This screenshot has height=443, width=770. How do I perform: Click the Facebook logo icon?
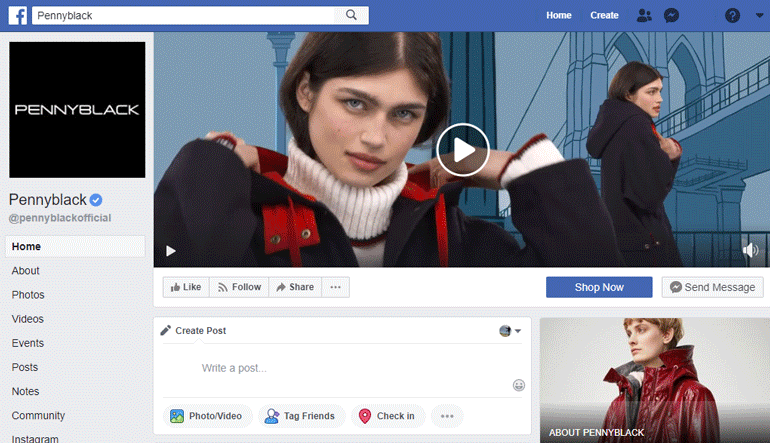click(18, 15)
